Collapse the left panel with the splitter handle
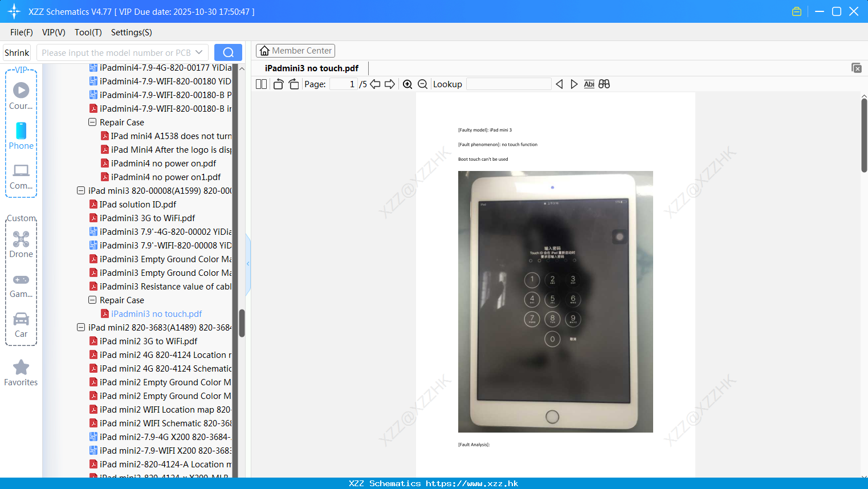The image size is (868, 489). coord(248,264)
